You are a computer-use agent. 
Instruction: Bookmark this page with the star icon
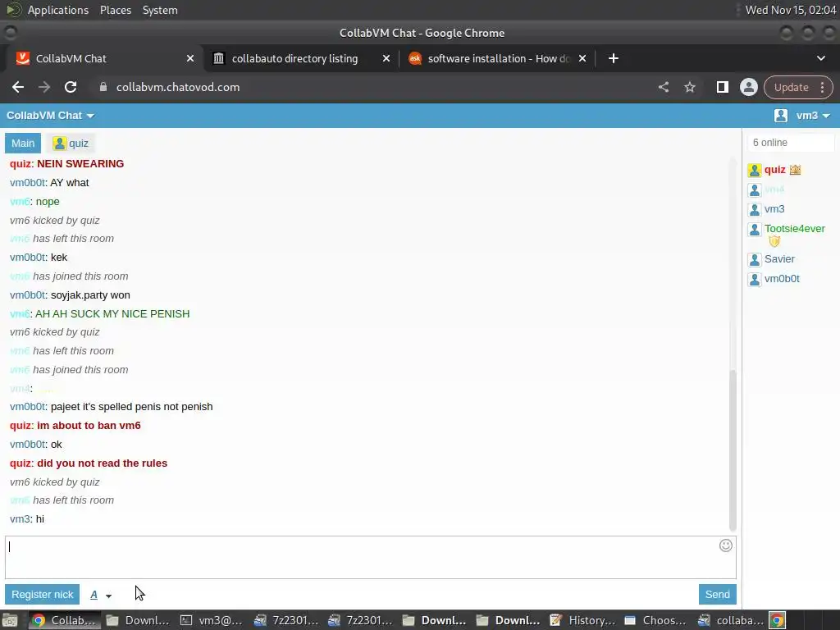pos(689,87)
